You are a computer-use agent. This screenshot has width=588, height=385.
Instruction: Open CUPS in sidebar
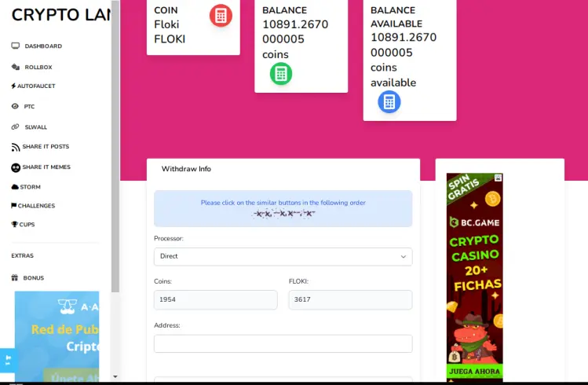(x=27, y=225)
